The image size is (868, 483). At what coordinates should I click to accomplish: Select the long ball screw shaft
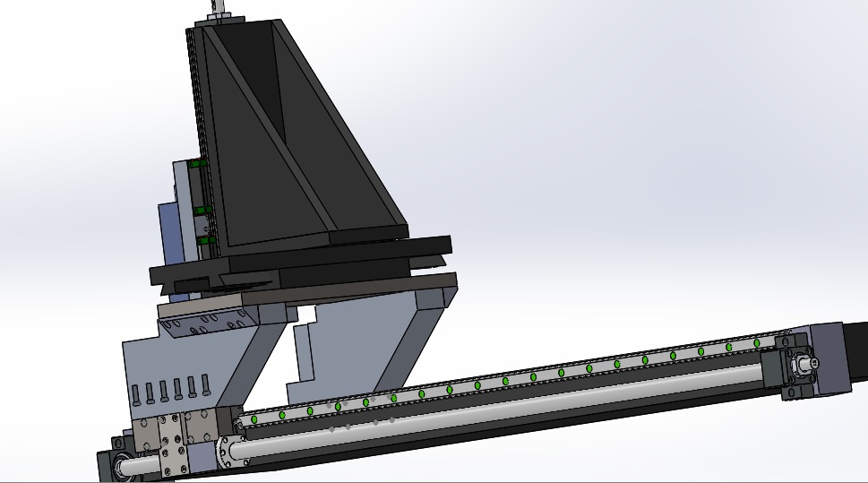[498, 409]
